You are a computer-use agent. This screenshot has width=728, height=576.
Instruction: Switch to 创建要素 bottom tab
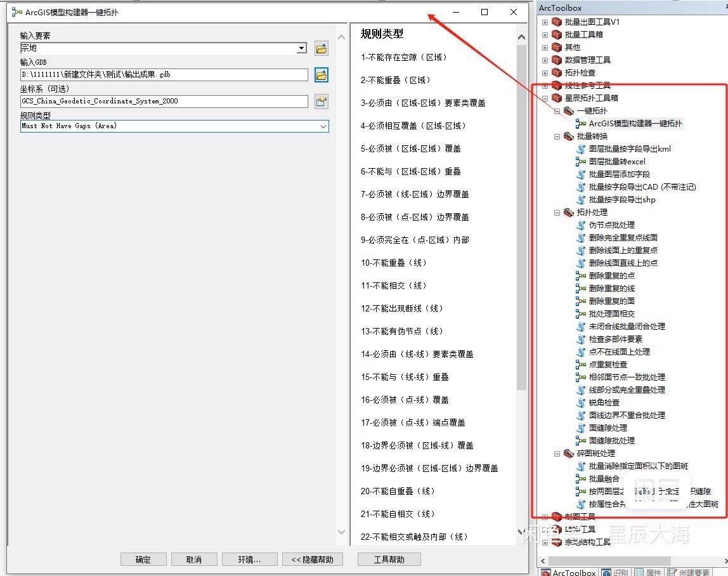click(x=689, y=572)
